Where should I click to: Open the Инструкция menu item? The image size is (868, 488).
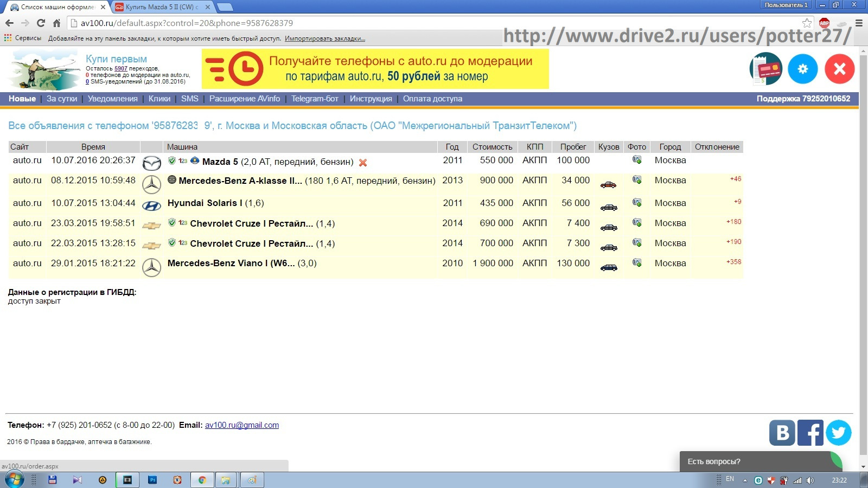(371, 99)
